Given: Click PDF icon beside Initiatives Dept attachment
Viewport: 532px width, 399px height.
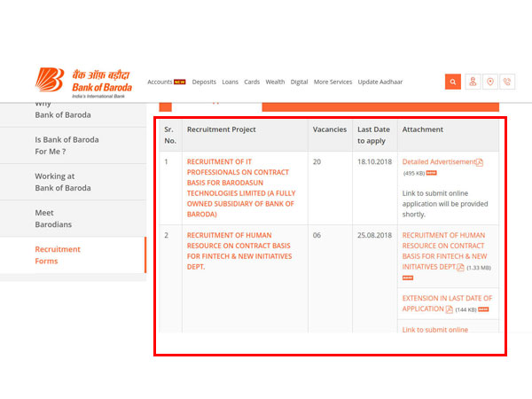Looking at the screenshot, I should click(460, 268).
